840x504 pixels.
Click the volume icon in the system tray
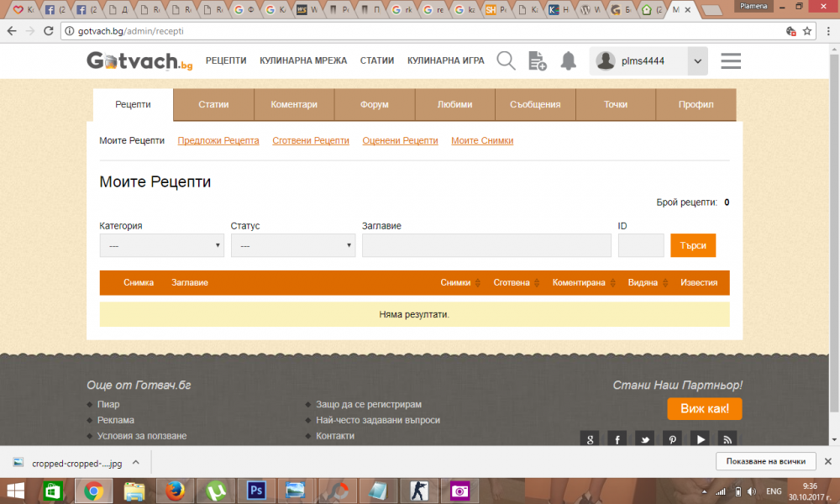click(752, 491)
